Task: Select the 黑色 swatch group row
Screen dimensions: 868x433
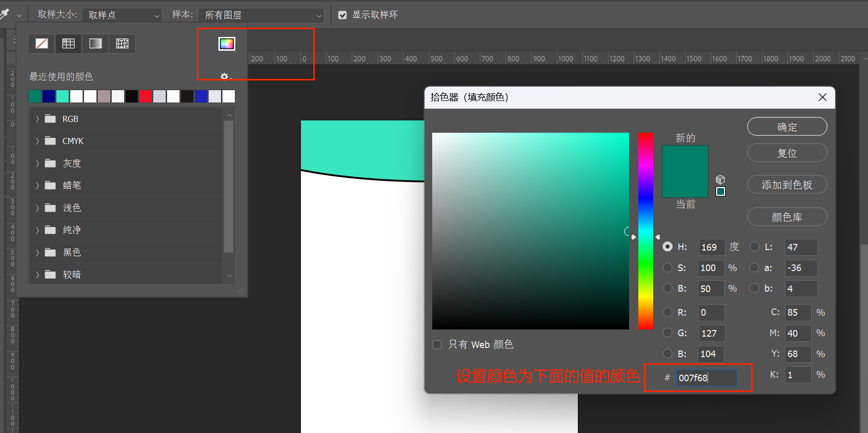Action: pos(126,253)
